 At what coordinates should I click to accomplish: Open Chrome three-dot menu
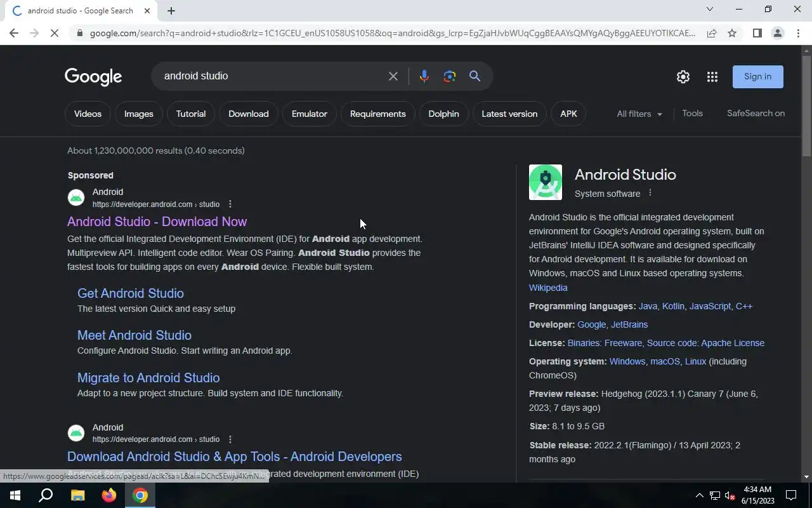[798, 33]
